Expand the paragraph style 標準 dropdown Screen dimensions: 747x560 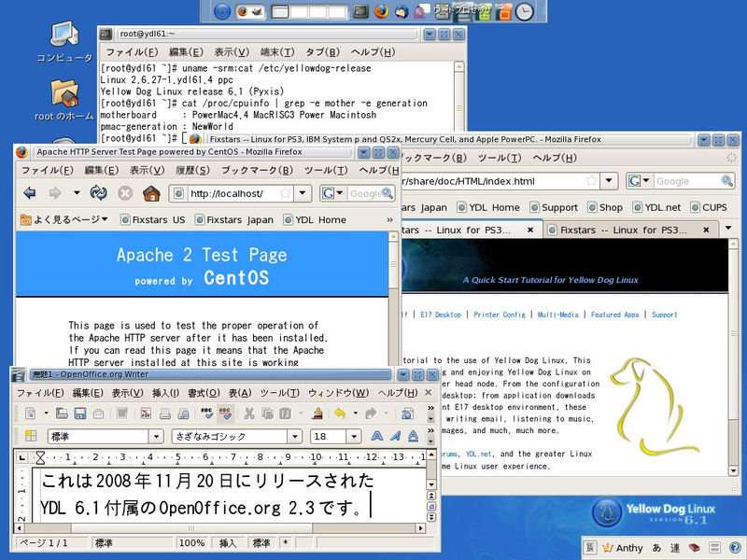[156, 436]
